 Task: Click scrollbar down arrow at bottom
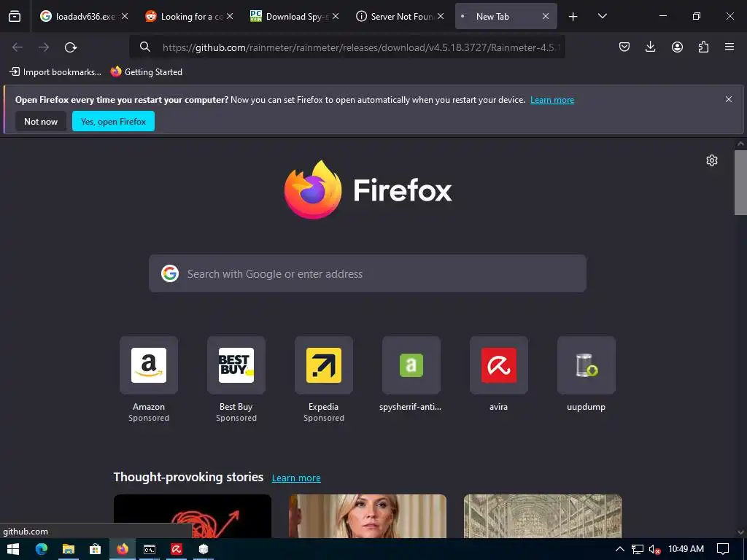740,532
